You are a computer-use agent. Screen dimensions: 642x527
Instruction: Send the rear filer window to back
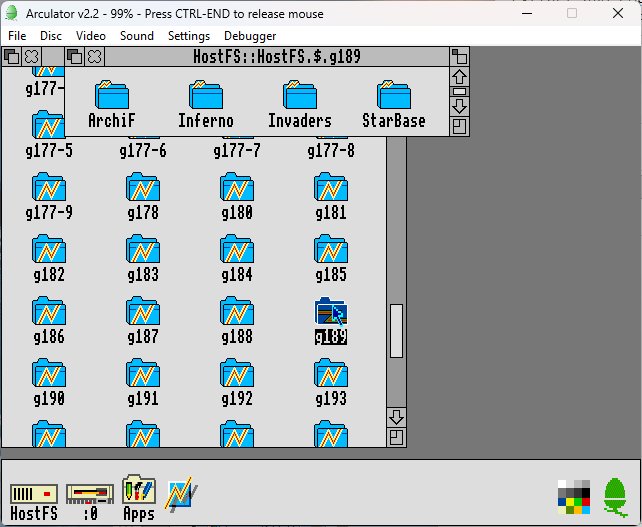(12, 56)
